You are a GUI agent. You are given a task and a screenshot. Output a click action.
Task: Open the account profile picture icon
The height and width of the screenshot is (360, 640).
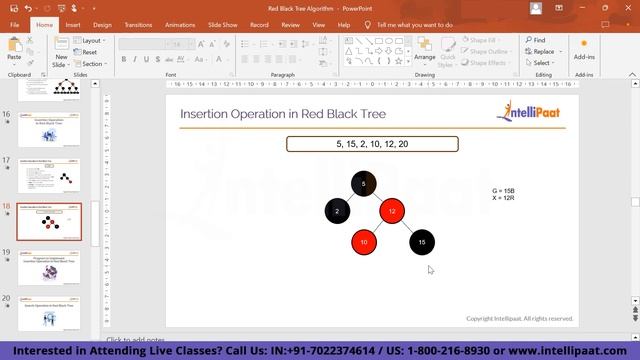tap(536, 8)
